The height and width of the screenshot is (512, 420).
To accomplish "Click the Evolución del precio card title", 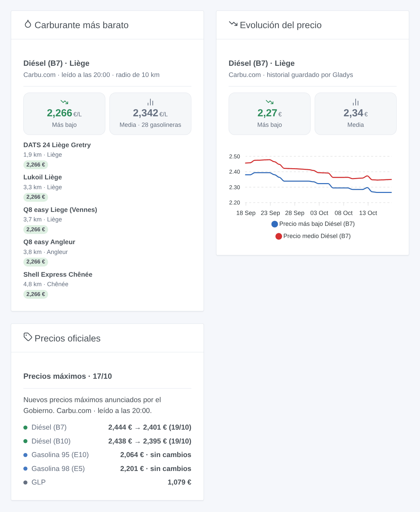I will click(x=281, y=25).
